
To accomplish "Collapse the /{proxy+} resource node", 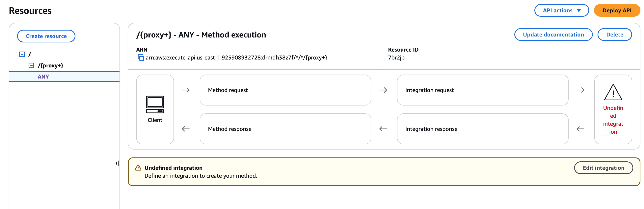I will click(x=31, y=65).
